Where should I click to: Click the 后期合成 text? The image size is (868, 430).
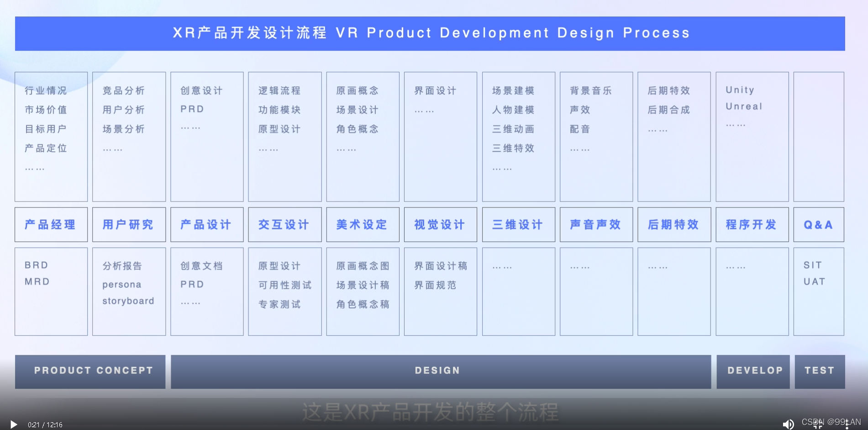click(x=669, y=110)
